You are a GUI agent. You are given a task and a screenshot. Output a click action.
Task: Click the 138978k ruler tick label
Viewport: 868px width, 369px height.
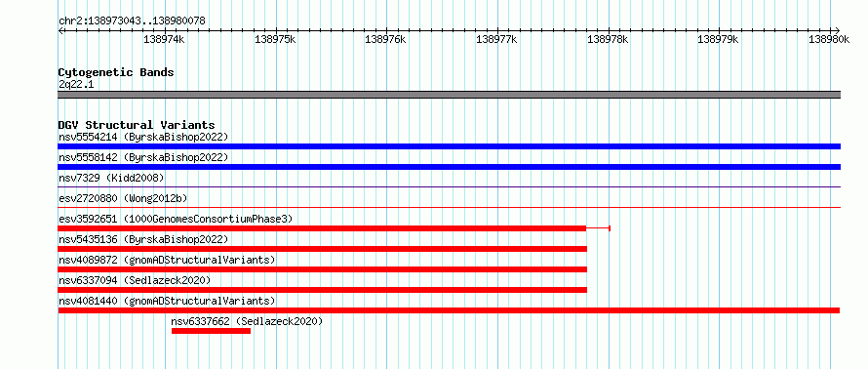click(x=608, y=39)
